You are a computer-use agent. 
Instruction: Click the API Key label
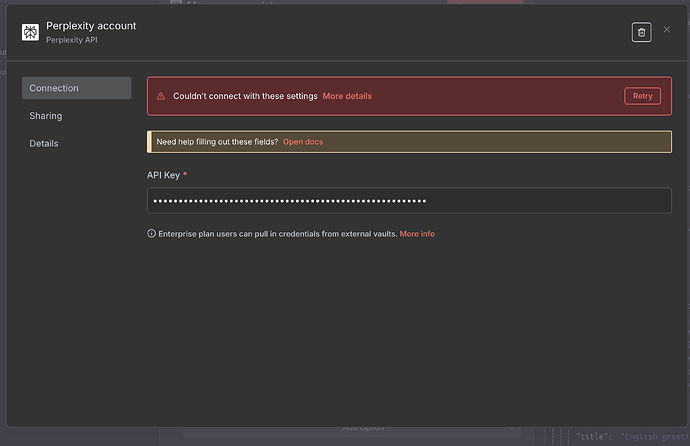(163, 175)
